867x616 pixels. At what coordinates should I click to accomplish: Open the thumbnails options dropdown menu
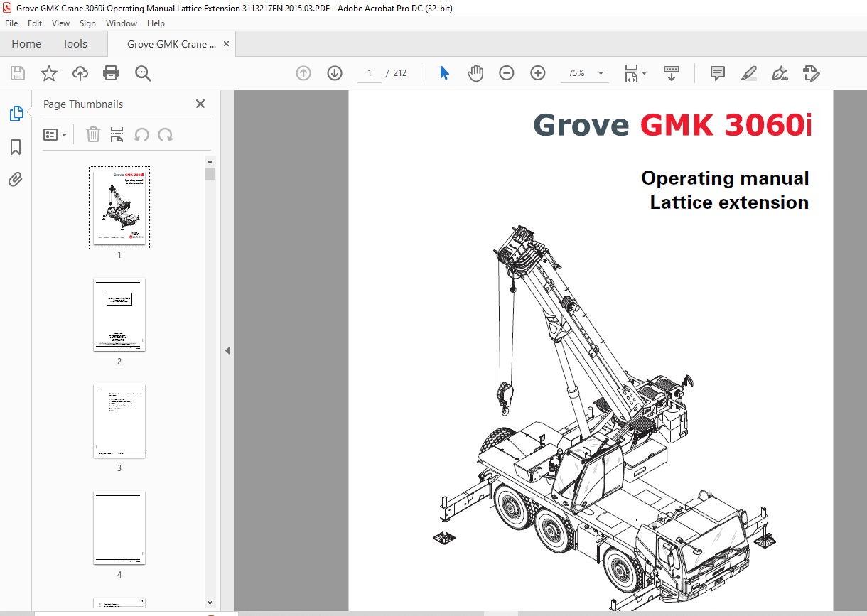55,134
